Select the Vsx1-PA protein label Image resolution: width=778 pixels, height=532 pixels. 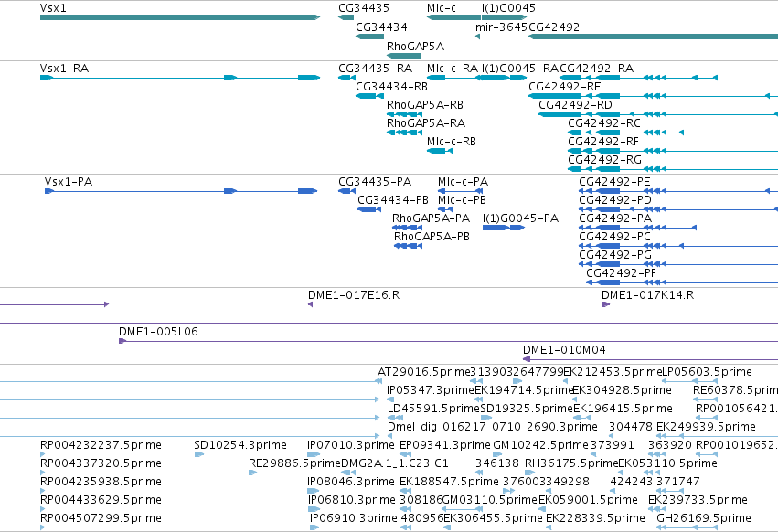(x=69, y=182)
